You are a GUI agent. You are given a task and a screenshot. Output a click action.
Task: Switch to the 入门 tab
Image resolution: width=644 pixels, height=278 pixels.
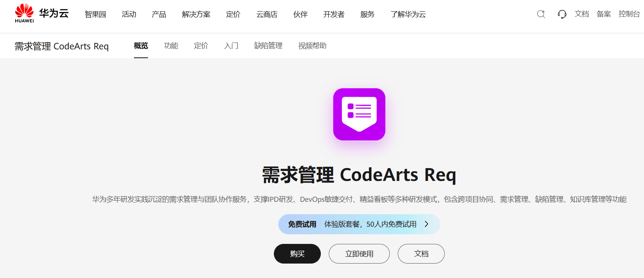tap(231, 46)
